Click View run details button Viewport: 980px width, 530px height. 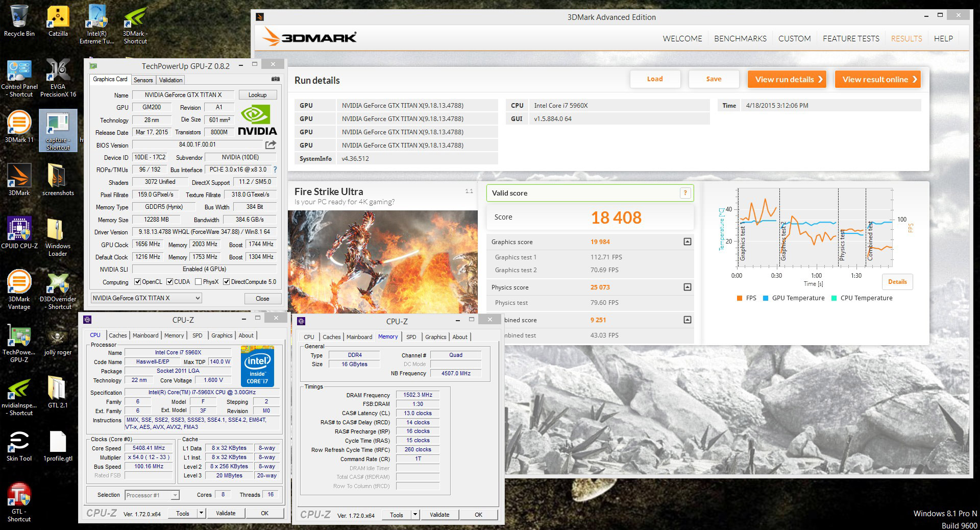click(x=787, y=79)
